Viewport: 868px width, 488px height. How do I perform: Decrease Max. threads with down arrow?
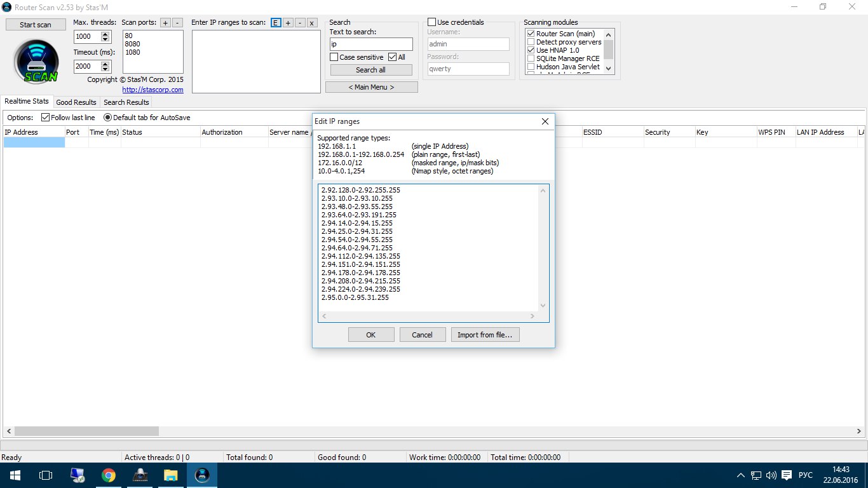pos(105,39)
